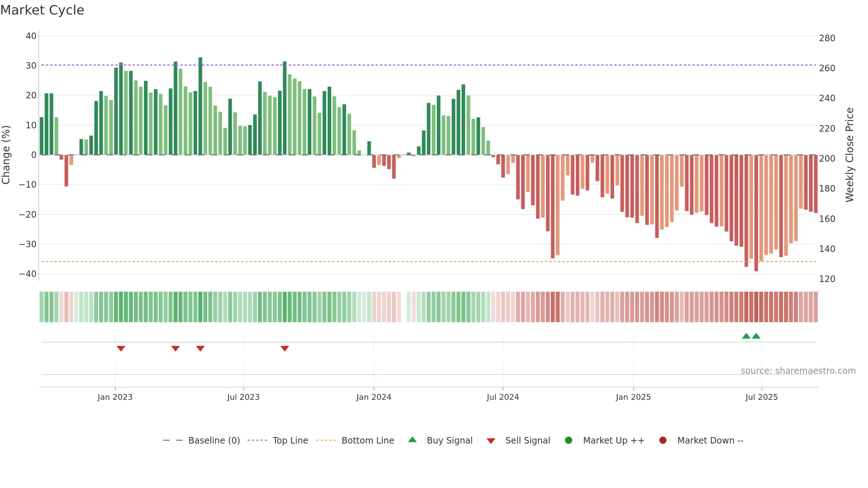Viewport: 868px width, 488px height.
Task: Click the Jul 2025 axis label
Action: (x=762, y=397)
